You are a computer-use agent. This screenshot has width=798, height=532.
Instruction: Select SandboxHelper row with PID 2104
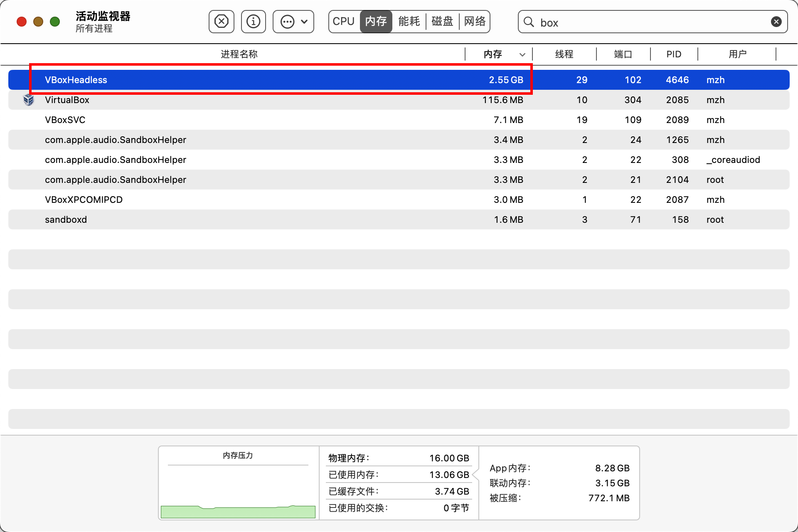click(399, 180)
